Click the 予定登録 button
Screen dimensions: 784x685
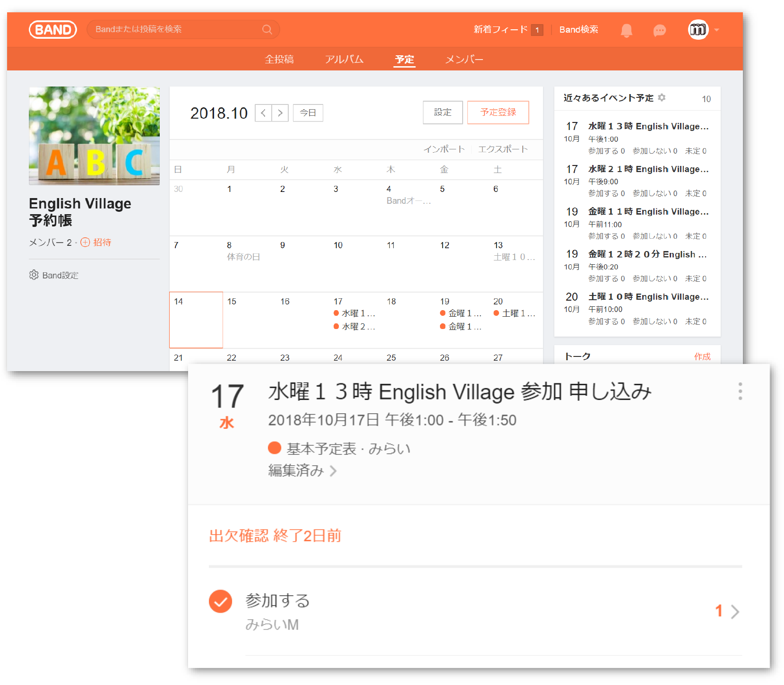[498, 113]
